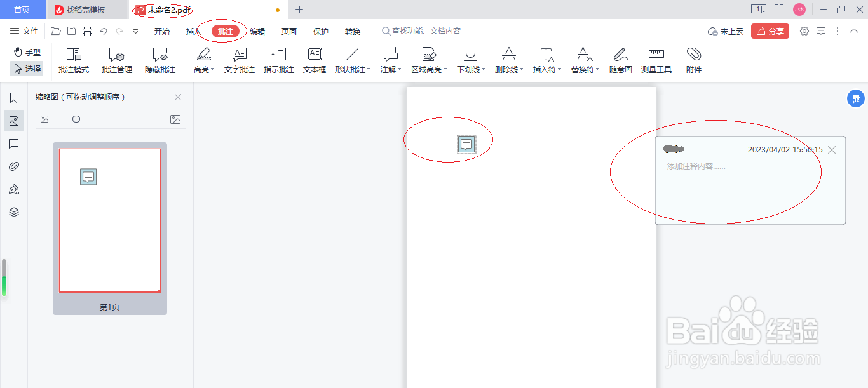868x388 pixels.
Task: Expand the underline (下划线) dropdown arrow
Action: [484, 70]
